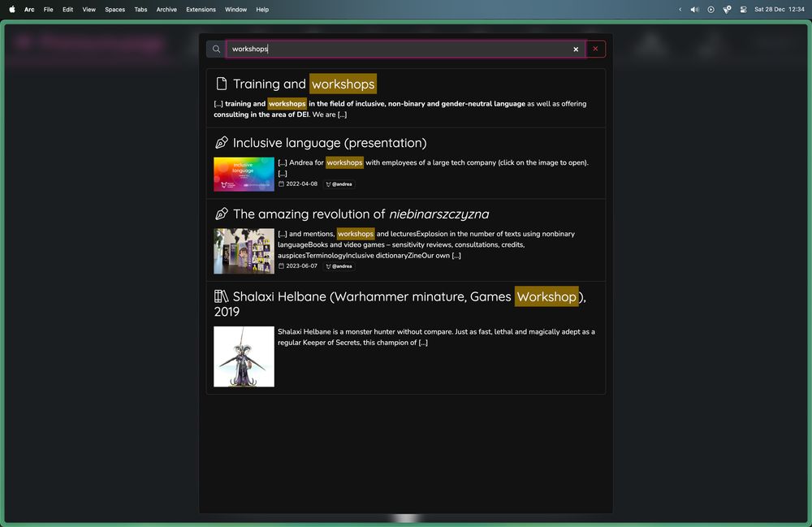Click the volume icon in the menu bar

tap(694, 9)
